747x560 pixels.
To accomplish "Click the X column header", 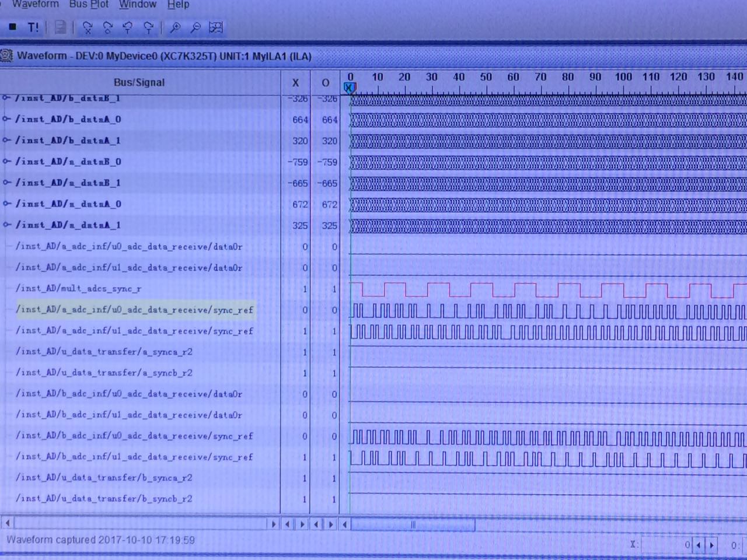I will coord(295,83).
